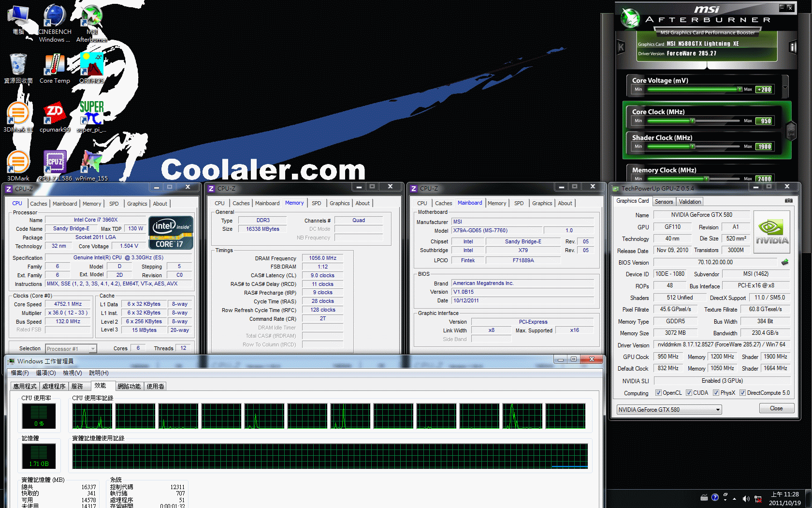Image resolution: width=812 pixels, height=508 pixels.
Task: Open Graphics tab in third CPU-Z window
Action: point(542,203)
